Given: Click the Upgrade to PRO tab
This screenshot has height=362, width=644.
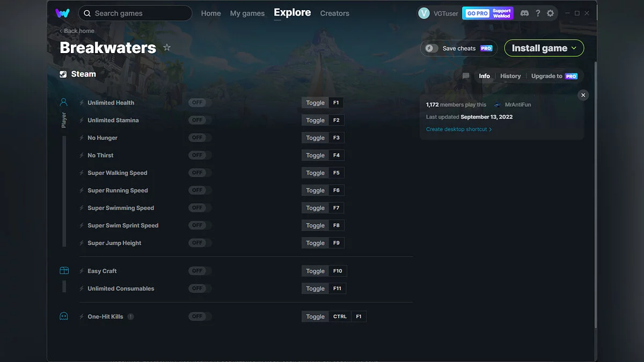Looking at the screenshot, I should click(554, 76).
